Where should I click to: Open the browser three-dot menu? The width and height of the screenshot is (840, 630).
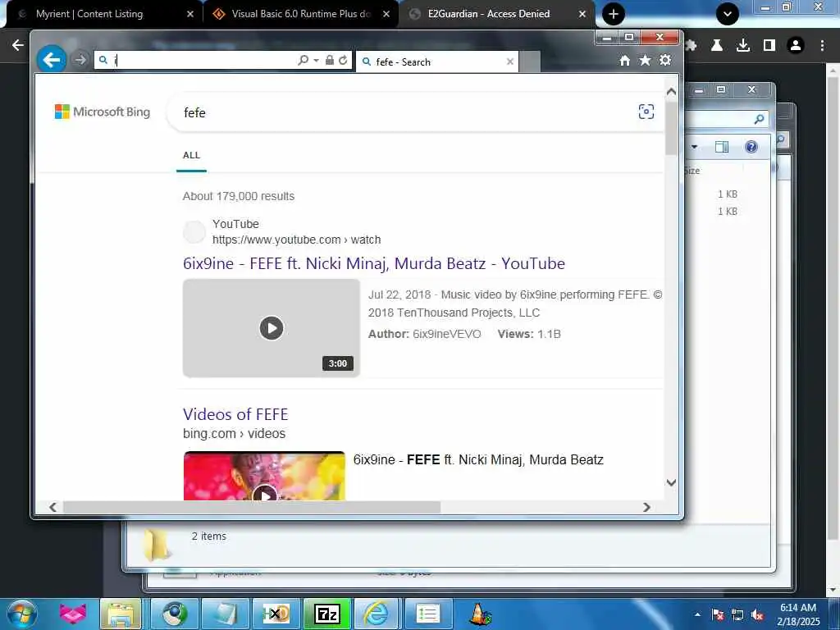click(822, 46)
